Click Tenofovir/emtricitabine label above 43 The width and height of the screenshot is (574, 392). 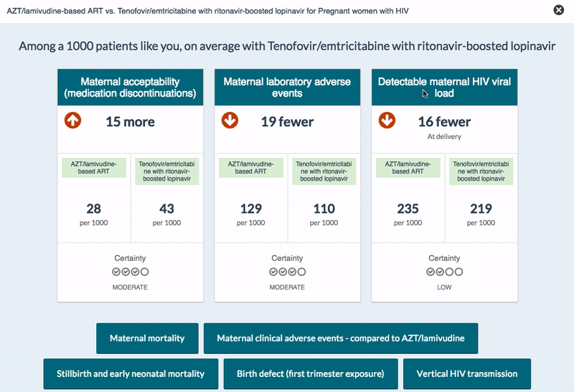pyautogui.click(x=166, y=171)
